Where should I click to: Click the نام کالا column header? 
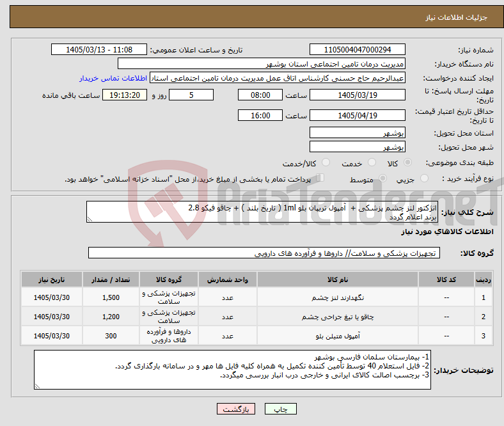pyautogui.click(x=338, y=280)
